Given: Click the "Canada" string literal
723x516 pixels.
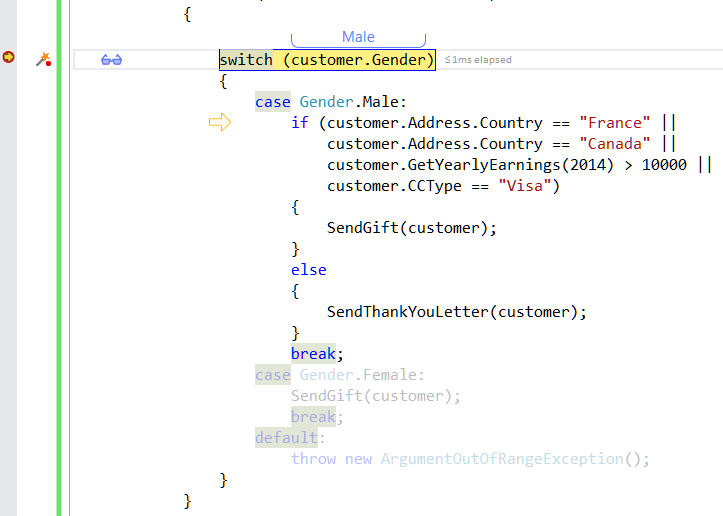Looking at the screenshot, I should (615, 144).
